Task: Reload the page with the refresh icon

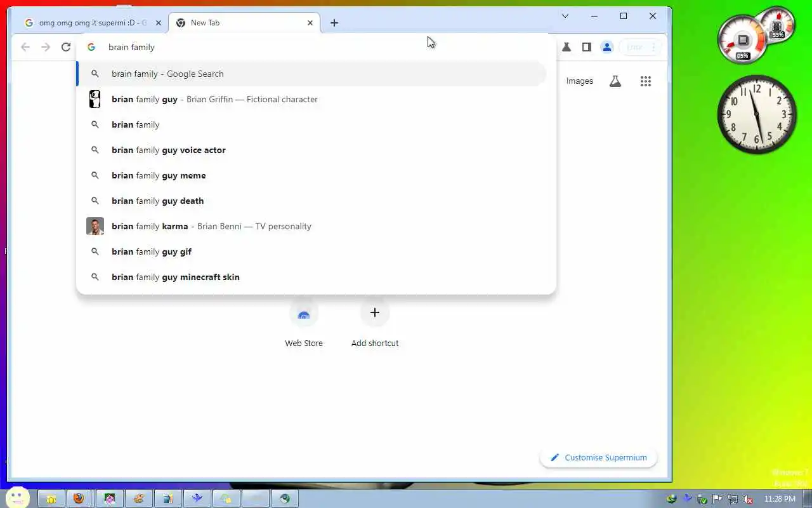Action: tap(66, 47)
